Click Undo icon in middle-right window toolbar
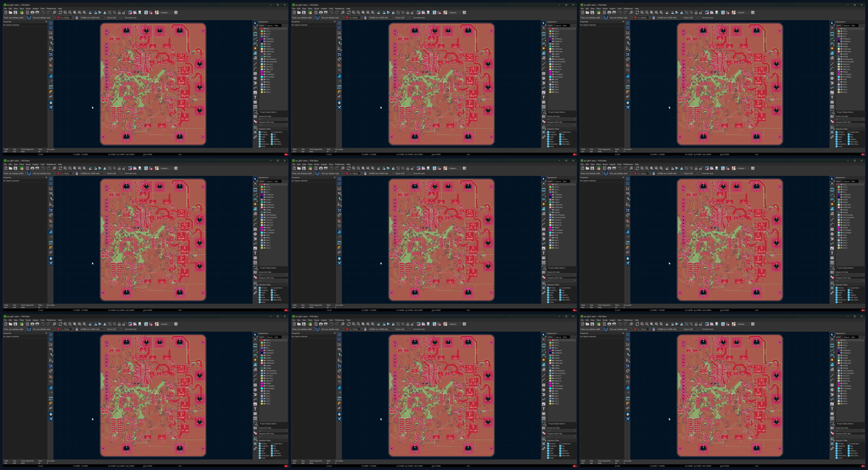Image resolution: width=868 pixels, height=470 pixels. 620,168
